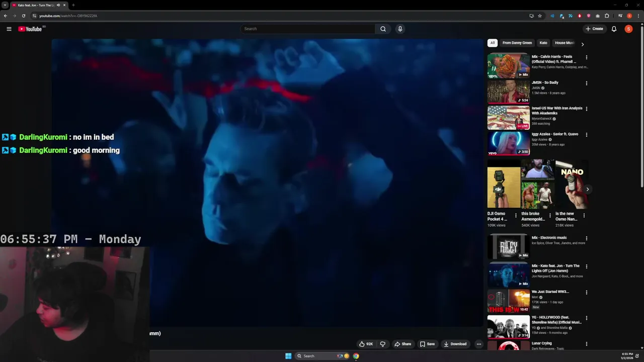Open the YouTube notifications bell
This screenshot has width=644, height=362.
click(x=614, y=29)
